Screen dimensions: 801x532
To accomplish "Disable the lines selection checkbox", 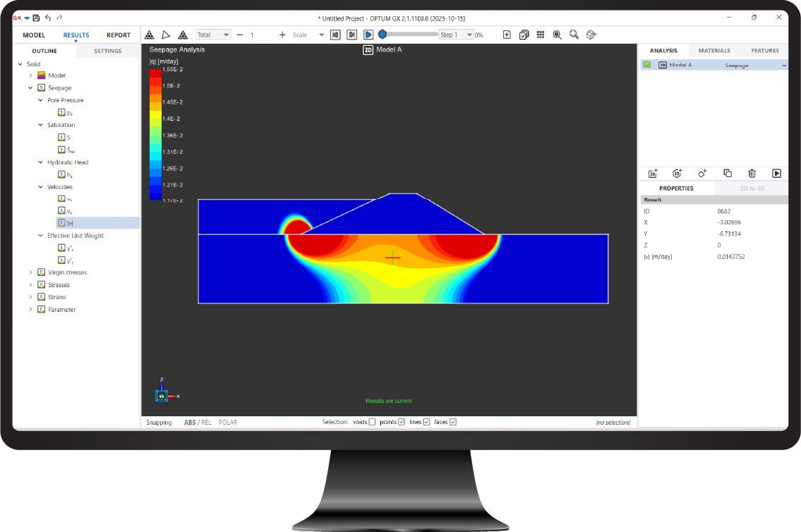I will [426, 422].
